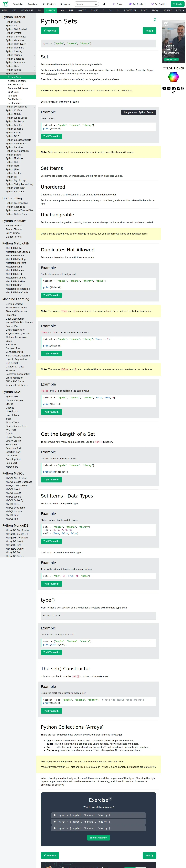This screenshot has height=868, width=186.
Task: Open the W3Schools Instagram profile
Action: coord(183,88)
